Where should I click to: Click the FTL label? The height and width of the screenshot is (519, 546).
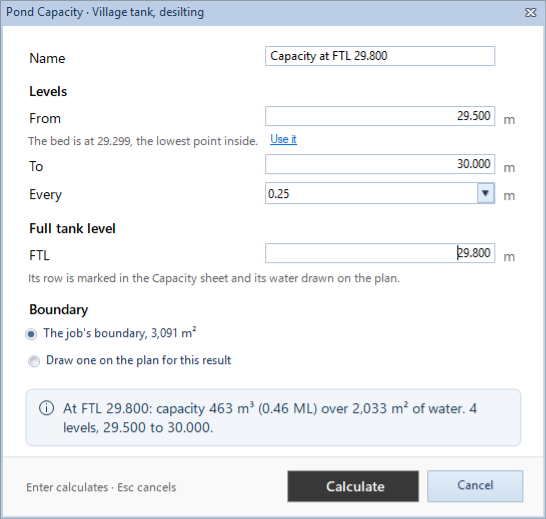pos(39,256)
